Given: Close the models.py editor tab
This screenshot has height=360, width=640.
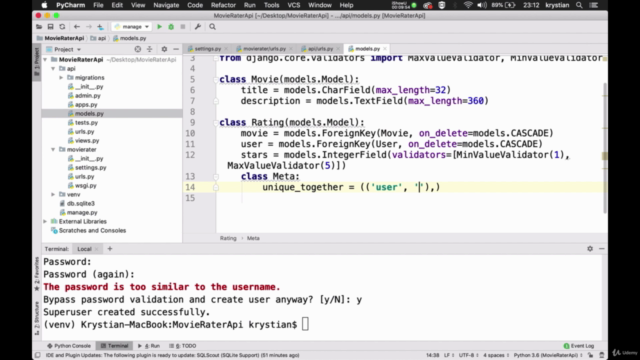Looking at the screenshot, I should [x=385, y=49].
